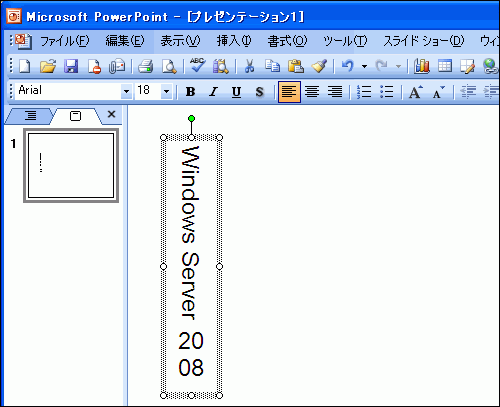This screenshot has width=500, height=407.
Task: Cut selection with scissors icon
Action: tap(249, 66)
